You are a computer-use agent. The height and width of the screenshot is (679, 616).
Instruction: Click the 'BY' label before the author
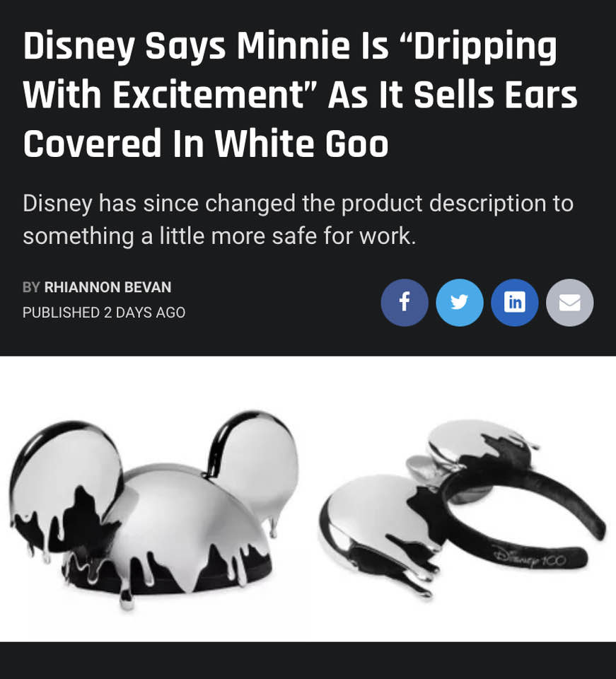31,287
